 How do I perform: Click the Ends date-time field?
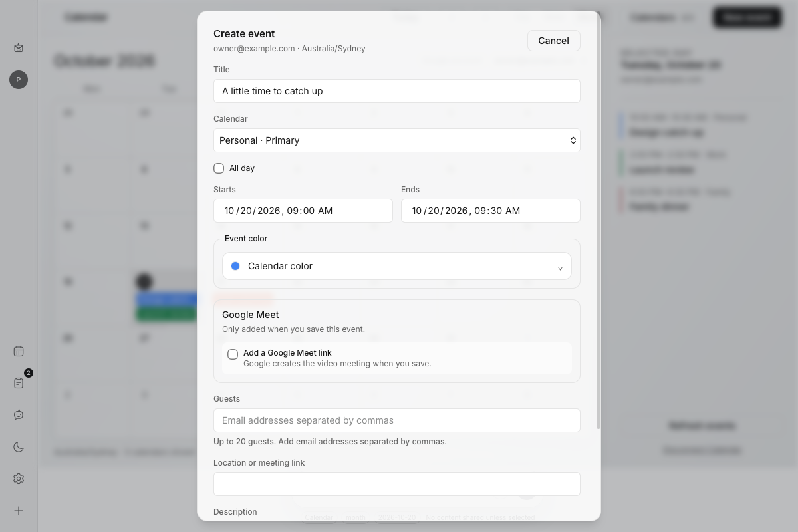point(491,211)
